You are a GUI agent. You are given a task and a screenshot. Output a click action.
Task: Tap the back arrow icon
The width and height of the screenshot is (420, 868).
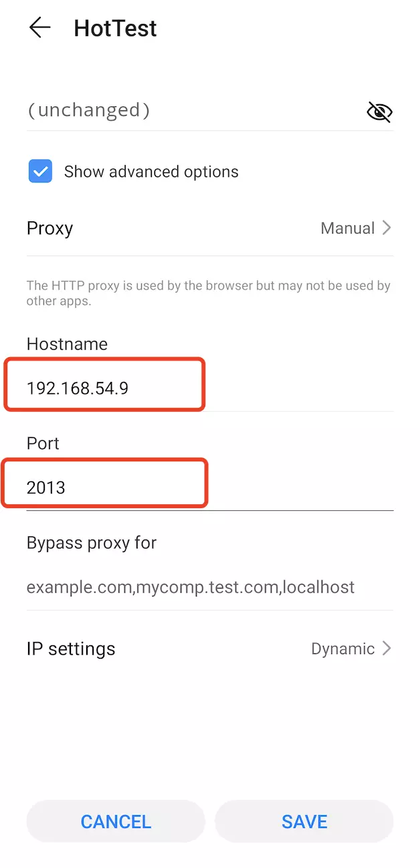click(40, 27)
